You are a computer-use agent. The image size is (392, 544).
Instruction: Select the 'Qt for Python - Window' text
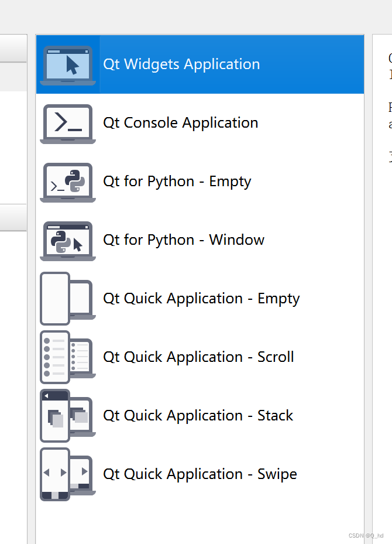pos(184,240)
